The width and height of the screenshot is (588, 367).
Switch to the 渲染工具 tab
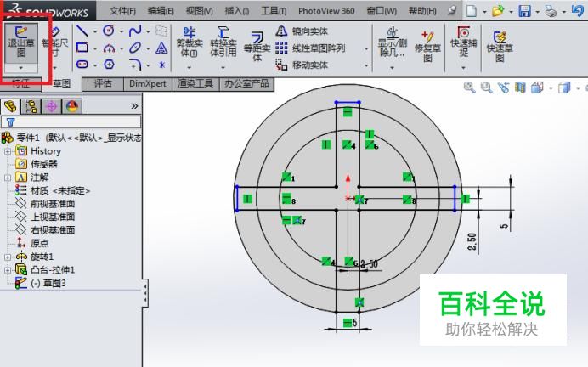[195, 84]
